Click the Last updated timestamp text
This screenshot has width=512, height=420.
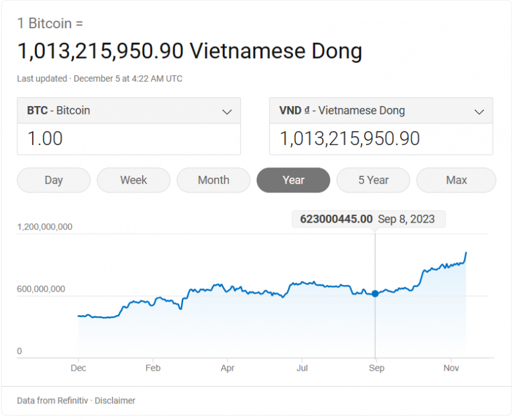tap(99, 79)
